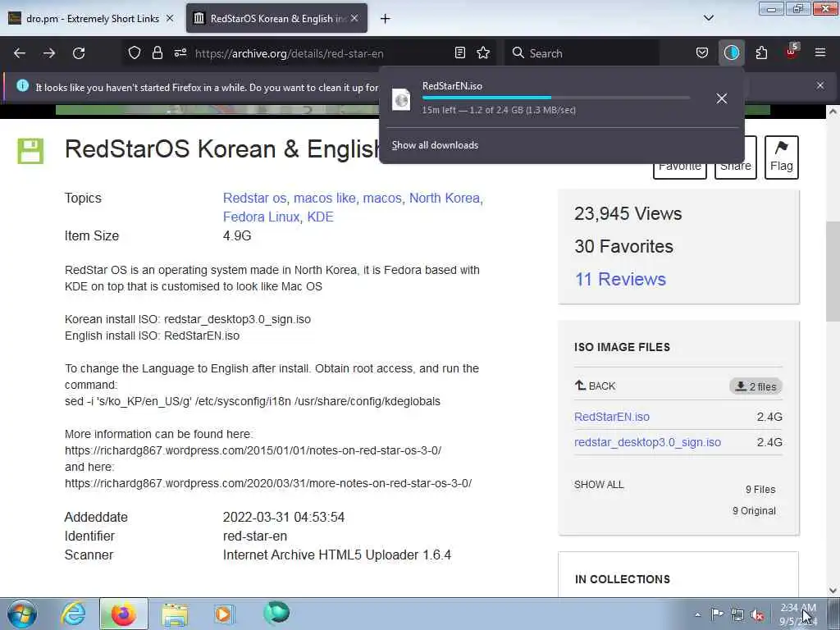Click the padlock site security icon

157,53
